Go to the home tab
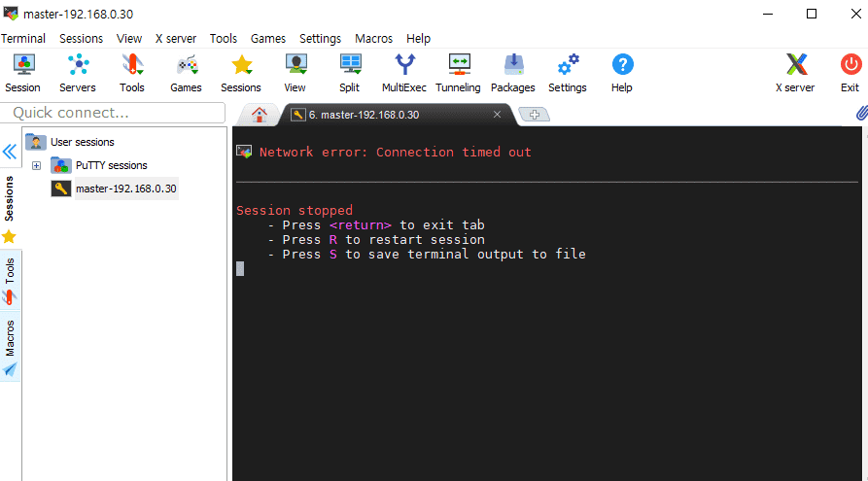 [x=260, y=115]
